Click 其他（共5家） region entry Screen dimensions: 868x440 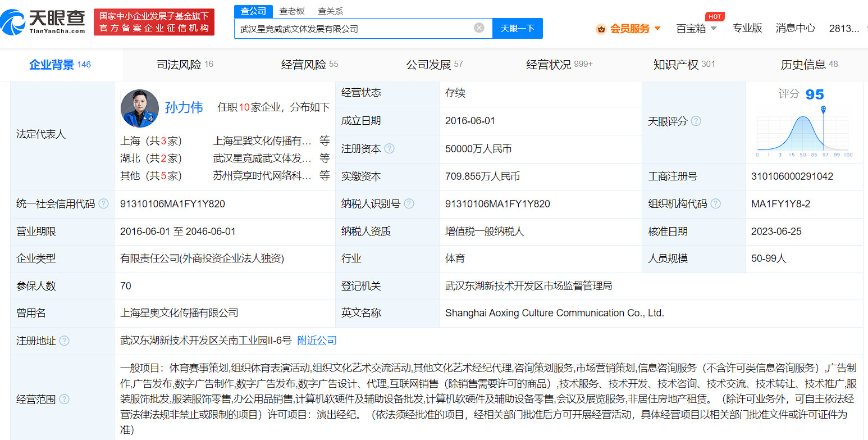pyautogui.click(x=151, y=176)
